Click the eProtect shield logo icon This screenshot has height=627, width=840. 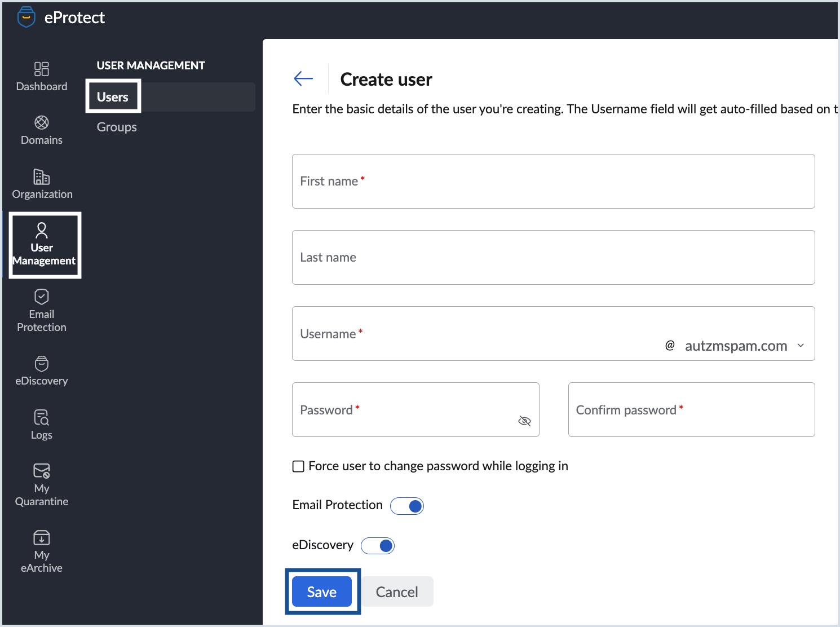(x=26, y=17)
